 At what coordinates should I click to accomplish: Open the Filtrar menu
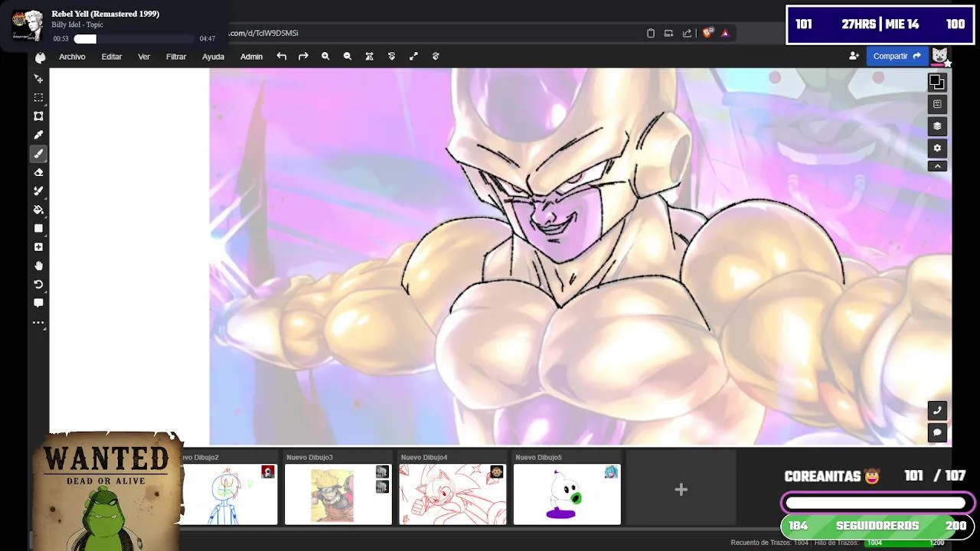point(176,57)
